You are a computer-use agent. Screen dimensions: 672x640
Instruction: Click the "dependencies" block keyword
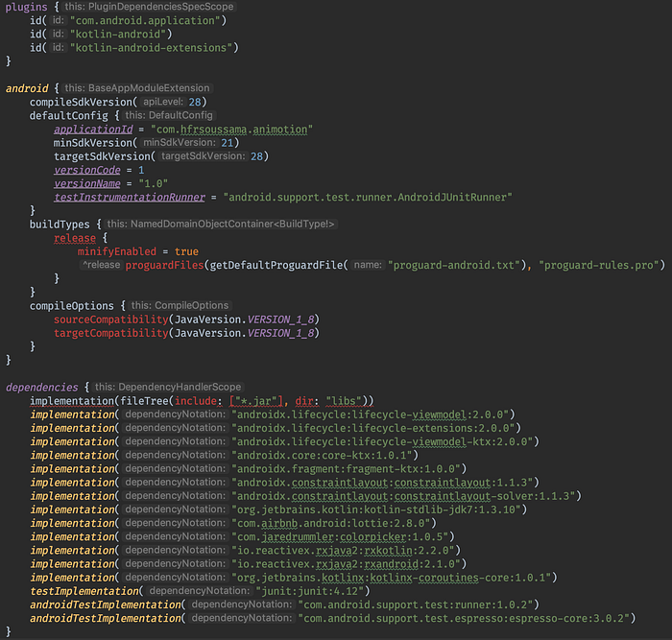(41, 388)
